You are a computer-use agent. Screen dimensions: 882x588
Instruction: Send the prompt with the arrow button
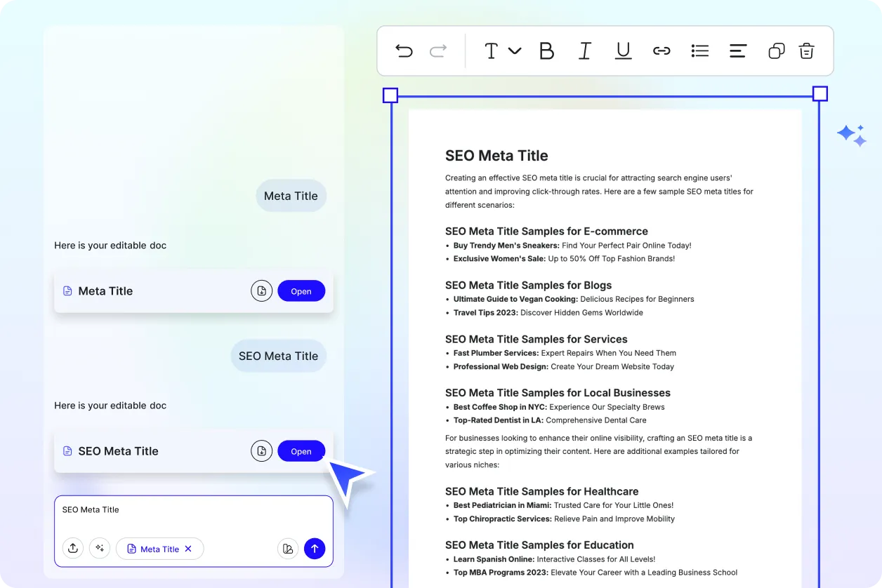point(315,548)
